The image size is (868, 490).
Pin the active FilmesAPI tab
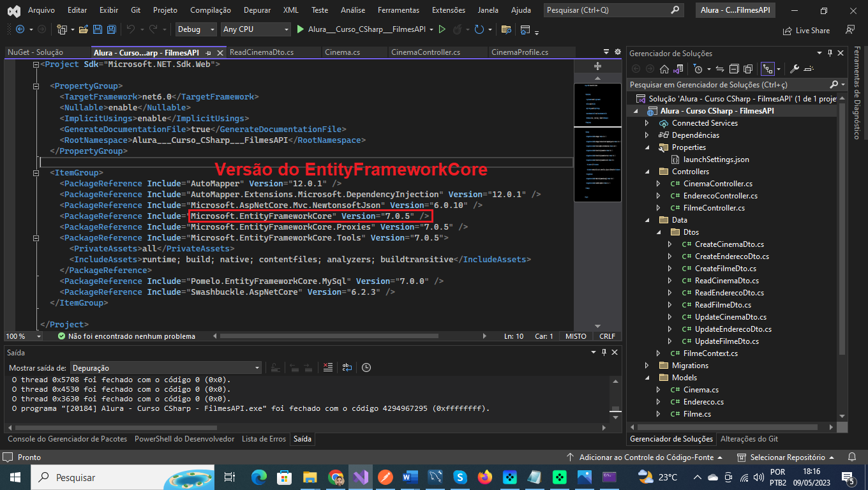coord(209,52)
